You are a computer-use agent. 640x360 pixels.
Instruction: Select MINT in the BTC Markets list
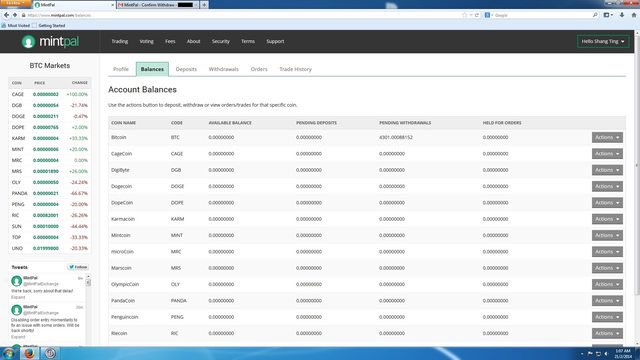click(x=50, y=149)
